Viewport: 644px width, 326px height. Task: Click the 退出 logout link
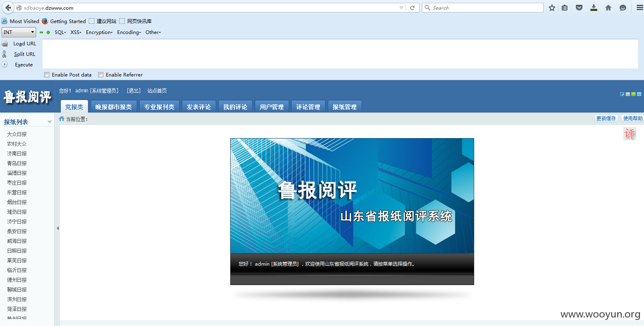[134, 91]
